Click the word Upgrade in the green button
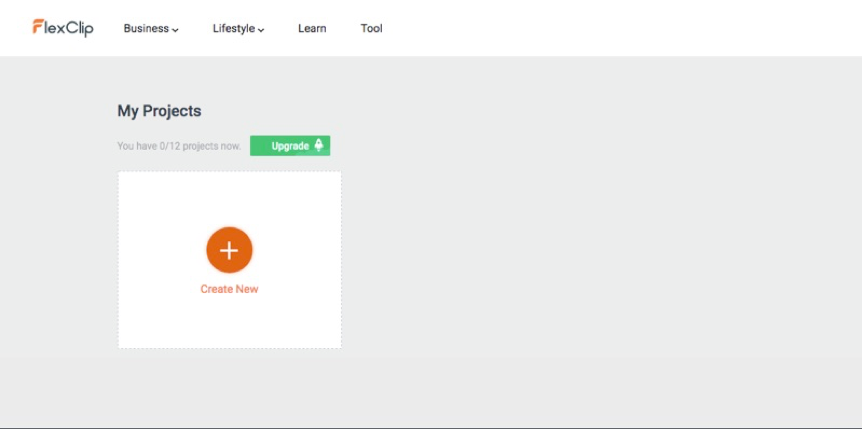 tap(289, 146)
